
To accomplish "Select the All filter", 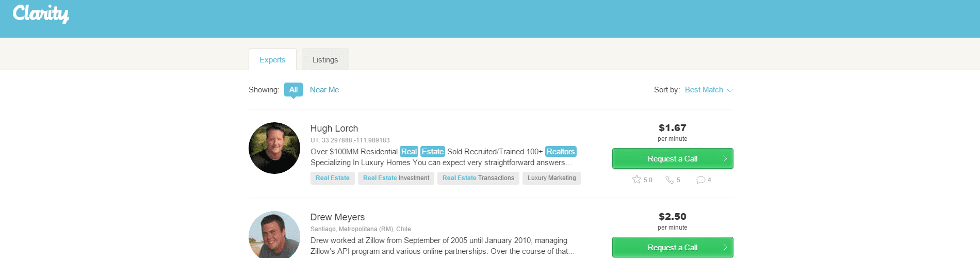I will pos(293,90).
